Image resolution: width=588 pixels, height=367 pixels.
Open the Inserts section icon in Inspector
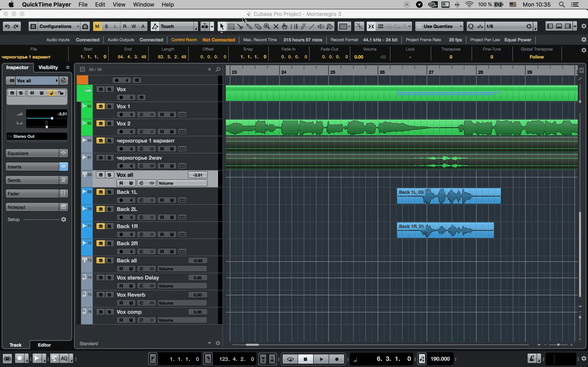pyautogui.click(x=63, y=167)
